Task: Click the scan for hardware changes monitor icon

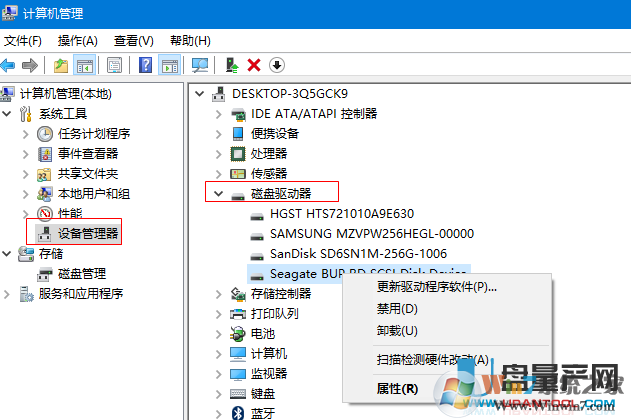Action: [x=200, y=65]
